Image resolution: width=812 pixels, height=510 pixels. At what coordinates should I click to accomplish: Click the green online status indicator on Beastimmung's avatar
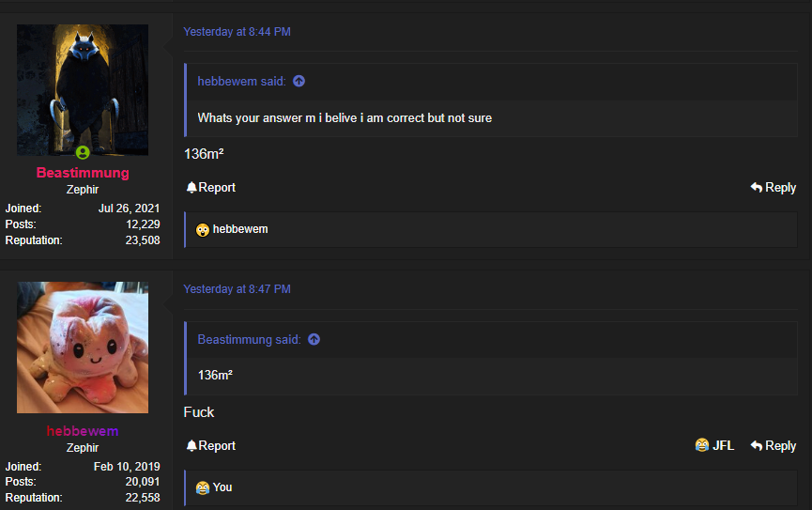click(83, 152)
